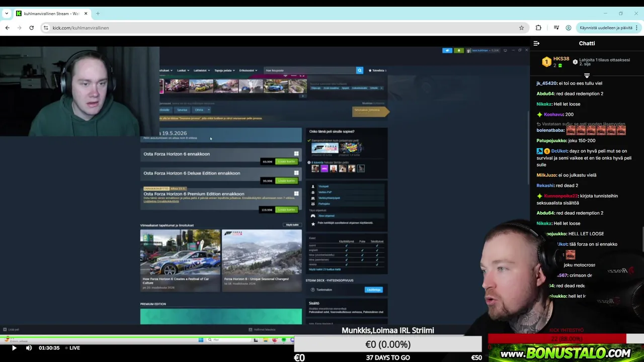Bookmark the page with the star icon
The image size is (644, 362).
522,28
